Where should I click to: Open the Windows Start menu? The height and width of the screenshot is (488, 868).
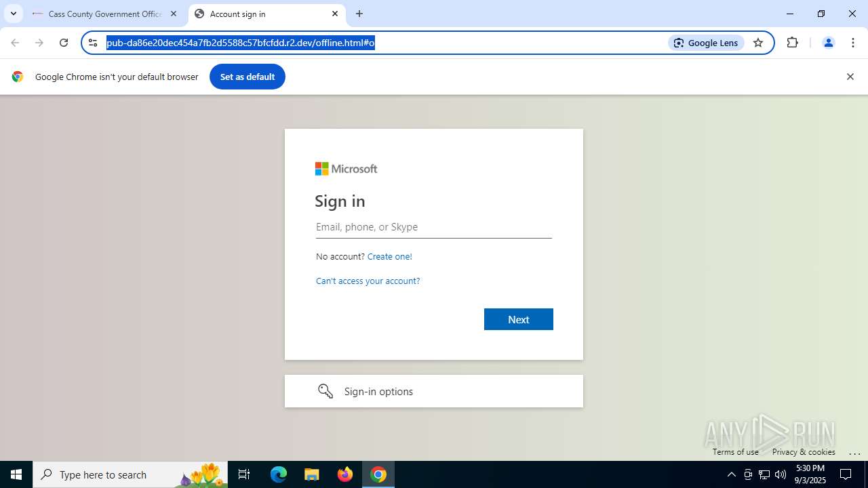click(x=16, y=474)
